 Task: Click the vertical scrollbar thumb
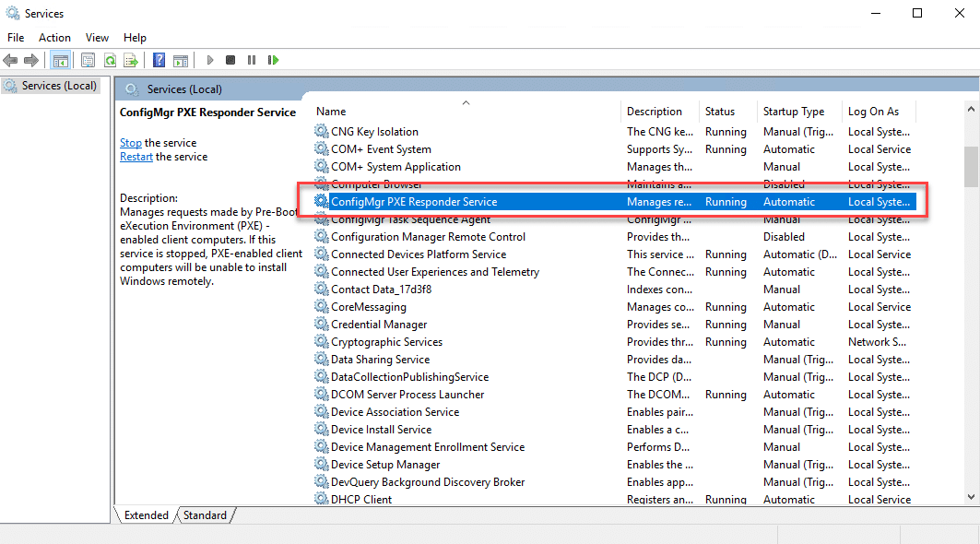click(x=971, y=166)
